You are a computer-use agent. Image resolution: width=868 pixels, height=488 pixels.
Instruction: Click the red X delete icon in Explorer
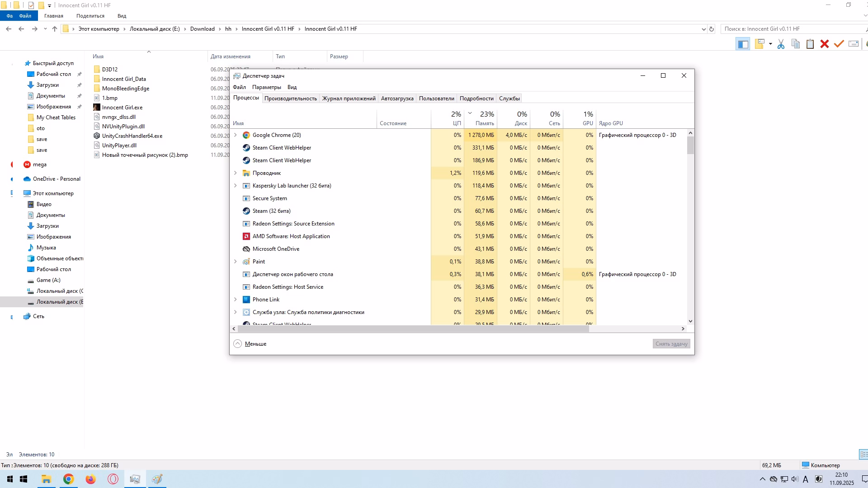pos(825,44)
